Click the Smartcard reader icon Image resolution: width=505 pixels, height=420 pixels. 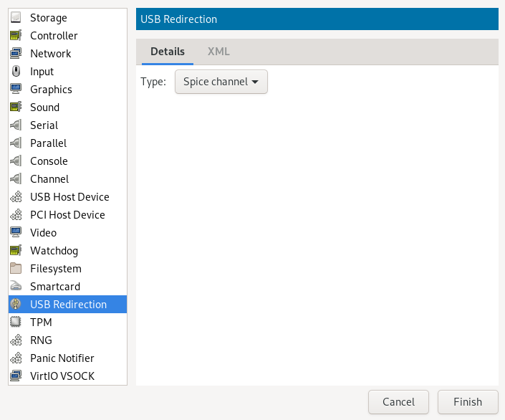(16, 287)
